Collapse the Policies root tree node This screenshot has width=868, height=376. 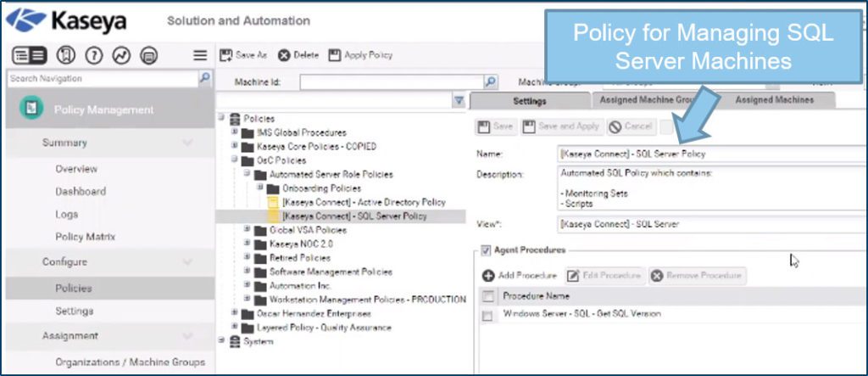(x=221, y=118)
